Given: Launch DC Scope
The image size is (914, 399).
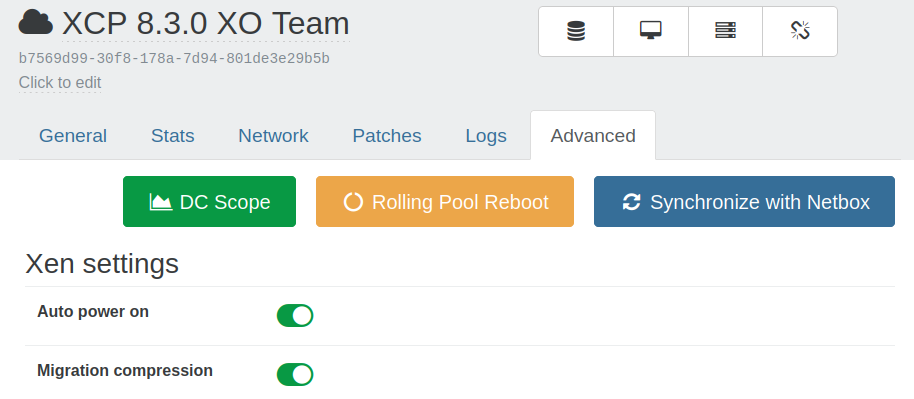Looking at the screenshot, I should [x=209, y=202].
